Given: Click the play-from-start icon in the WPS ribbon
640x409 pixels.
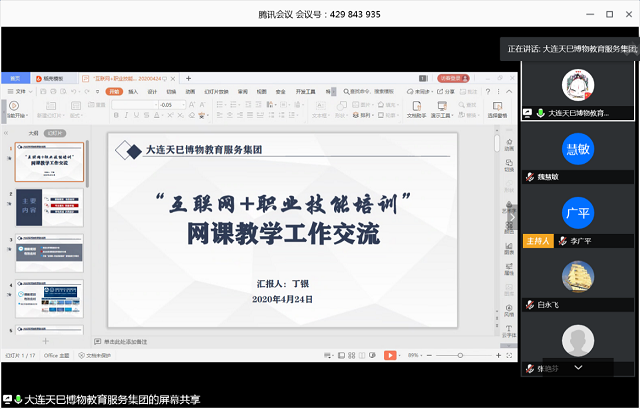Looking at the screenshot, I should pyautogui.click(x=14, y=106).
